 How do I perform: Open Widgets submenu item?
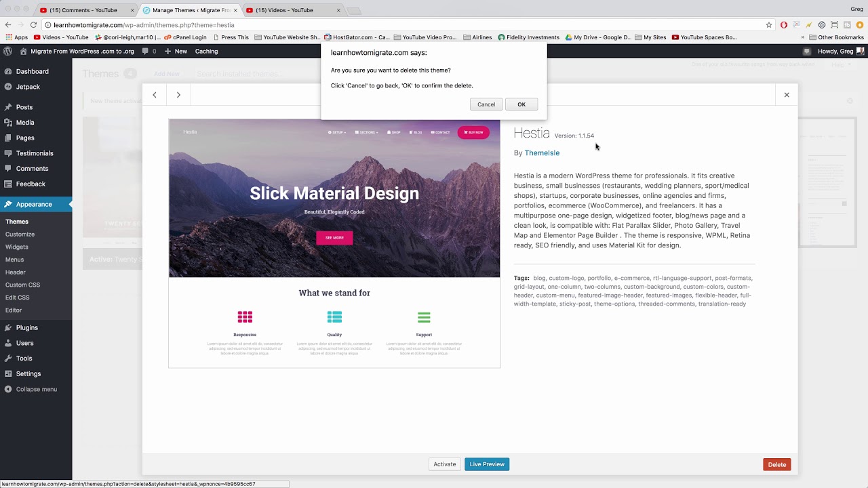point(17,247)
